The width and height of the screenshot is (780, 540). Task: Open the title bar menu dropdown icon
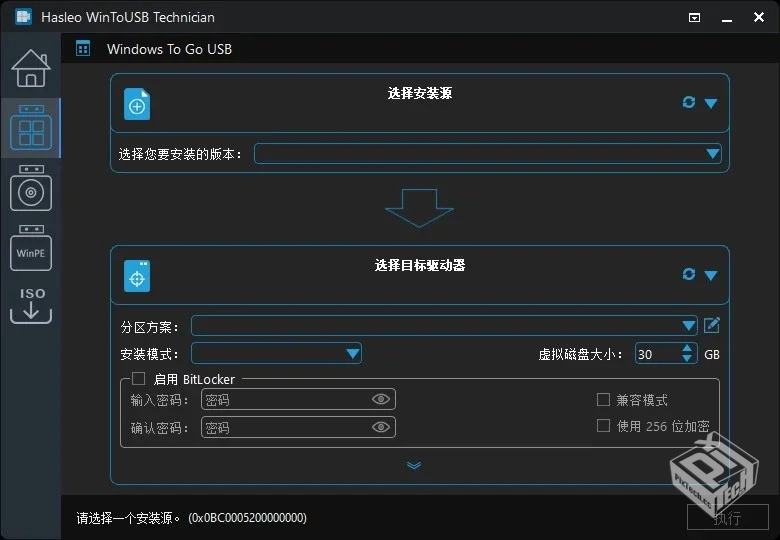click(694, 18)
